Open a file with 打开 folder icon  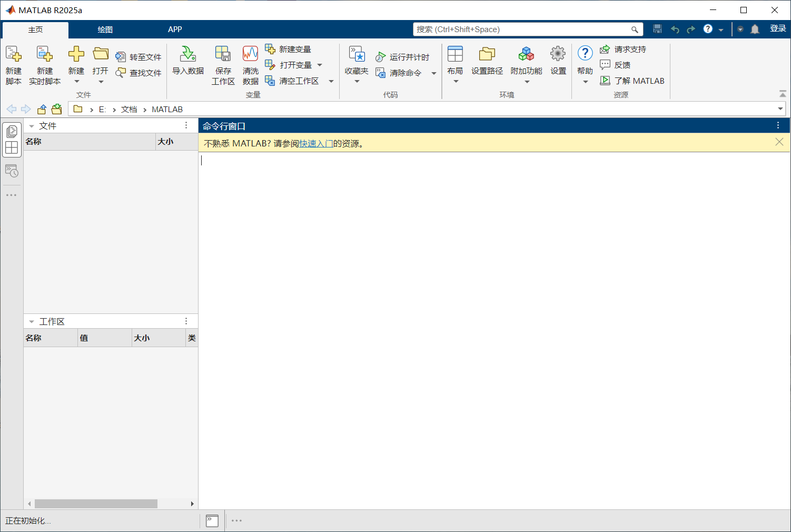[x=101, y=54]
